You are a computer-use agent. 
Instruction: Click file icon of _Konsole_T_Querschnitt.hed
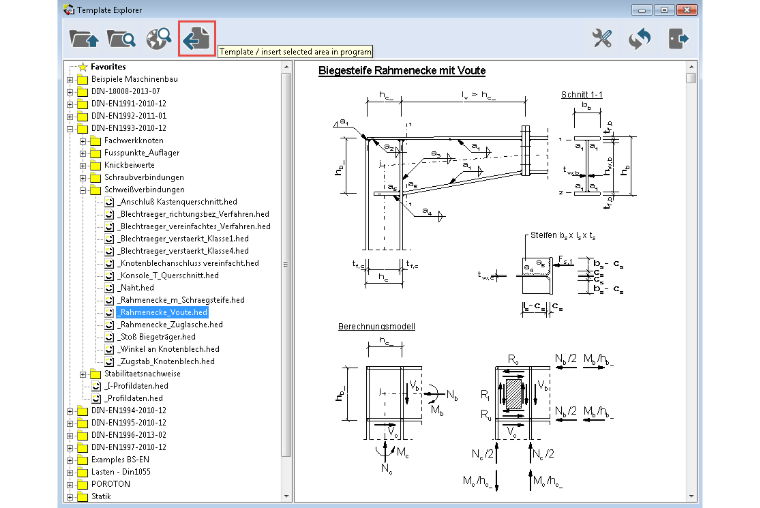(110, 275)
